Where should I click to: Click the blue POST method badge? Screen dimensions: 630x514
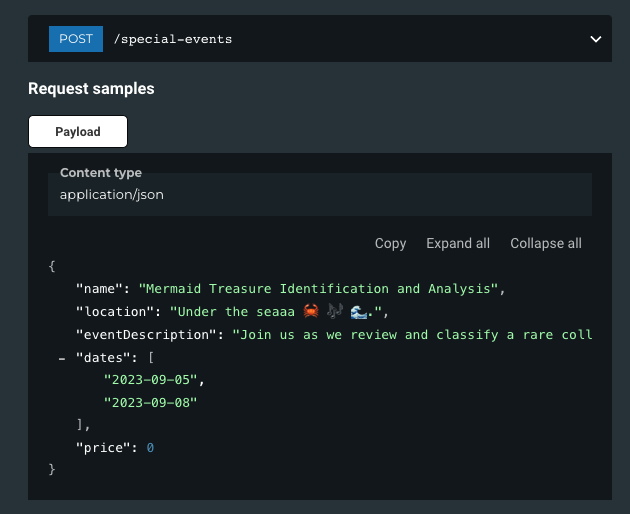[76, 39]
